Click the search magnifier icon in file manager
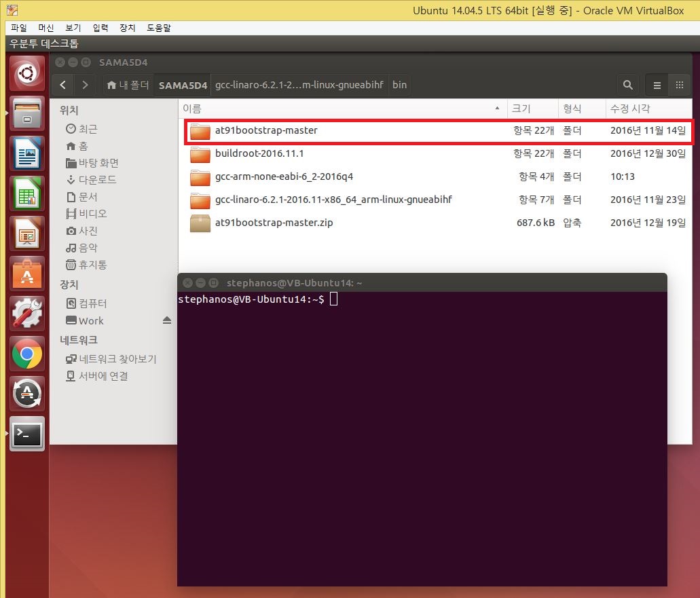700x598 pixels. [x=627, y=85]
